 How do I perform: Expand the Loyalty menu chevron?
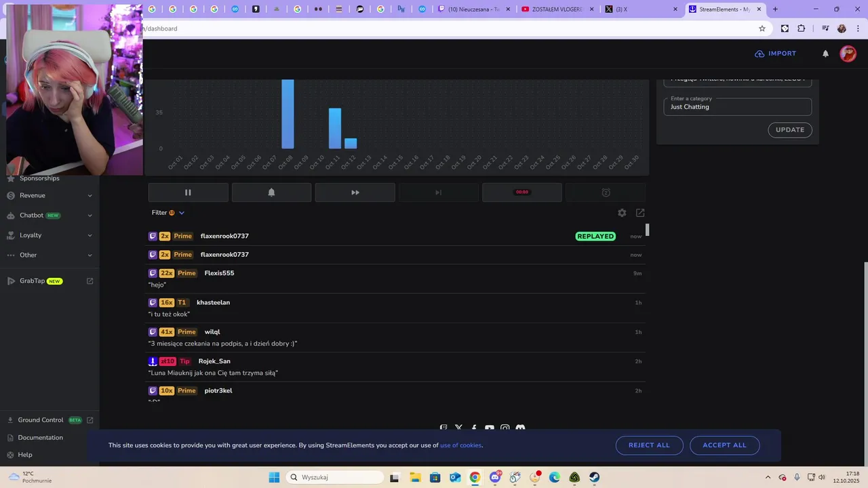coord(90,235)
